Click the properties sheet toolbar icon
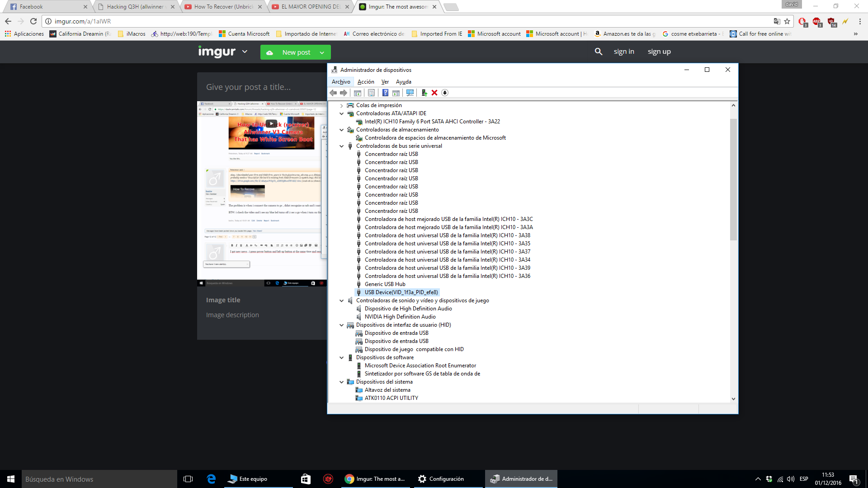The height and width of the screenshot is (488, 868). (371, 93)
